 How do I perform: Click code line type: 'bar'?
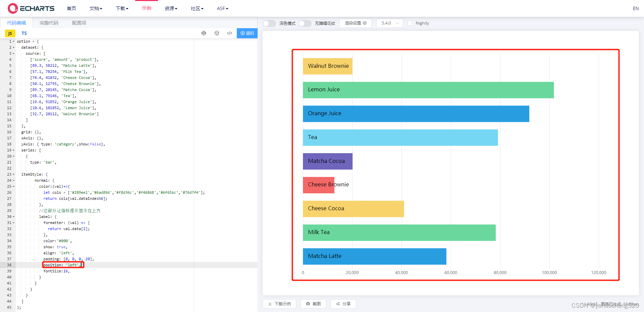click(43, 163)
